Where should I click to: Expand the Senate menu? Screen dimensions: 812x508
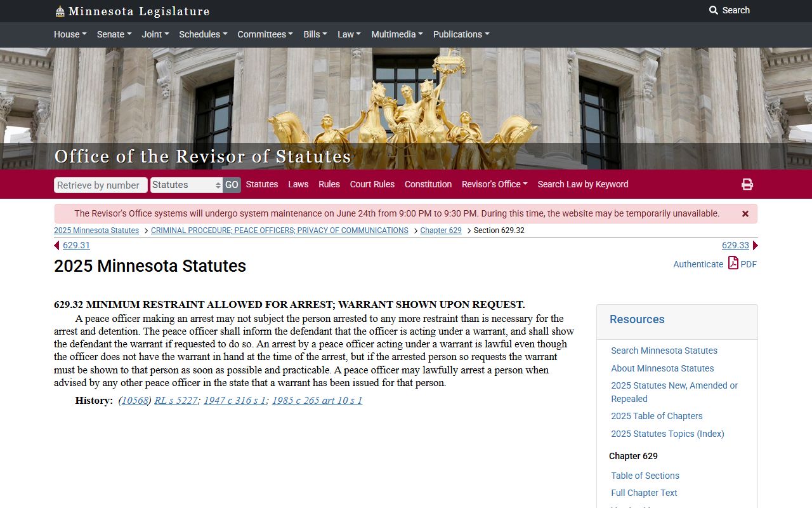click(x=114, y=34)
